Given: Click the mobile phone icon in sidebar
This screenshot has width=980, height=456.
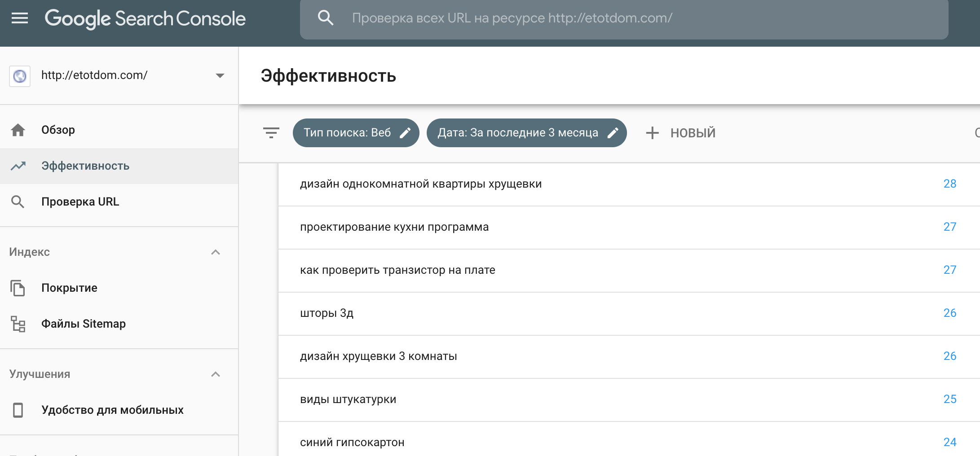Looking at the screenshot, I should point(18,410).
